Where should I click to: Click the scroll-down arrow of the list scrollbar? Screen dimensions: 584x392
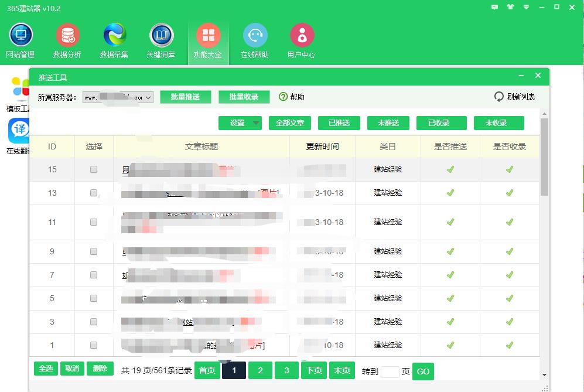pos(544,375)
